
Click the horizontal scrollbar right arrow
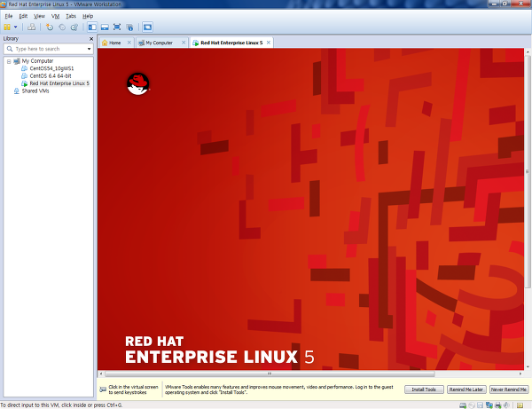tap(520, 374)
